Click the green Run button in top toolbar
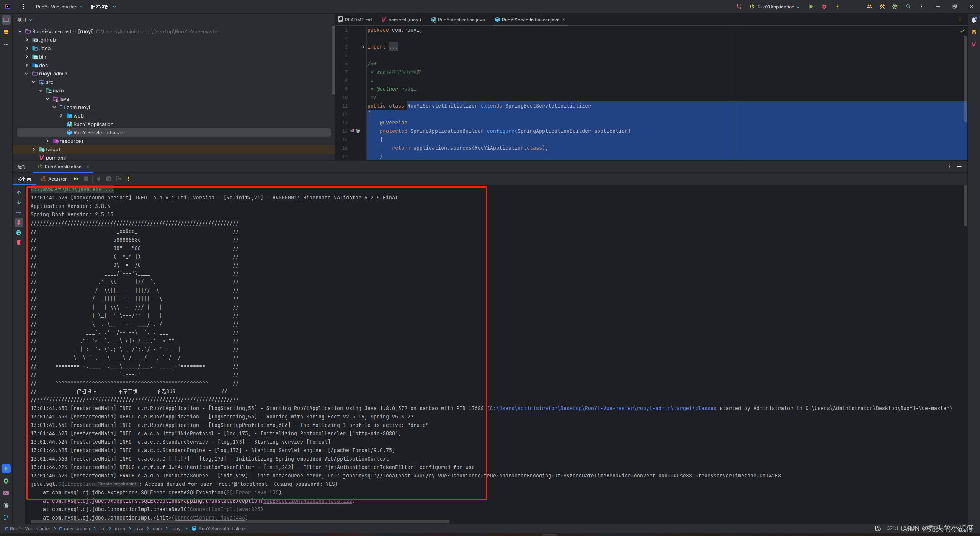The image size is (980, 536). click(x=811, y=7)
